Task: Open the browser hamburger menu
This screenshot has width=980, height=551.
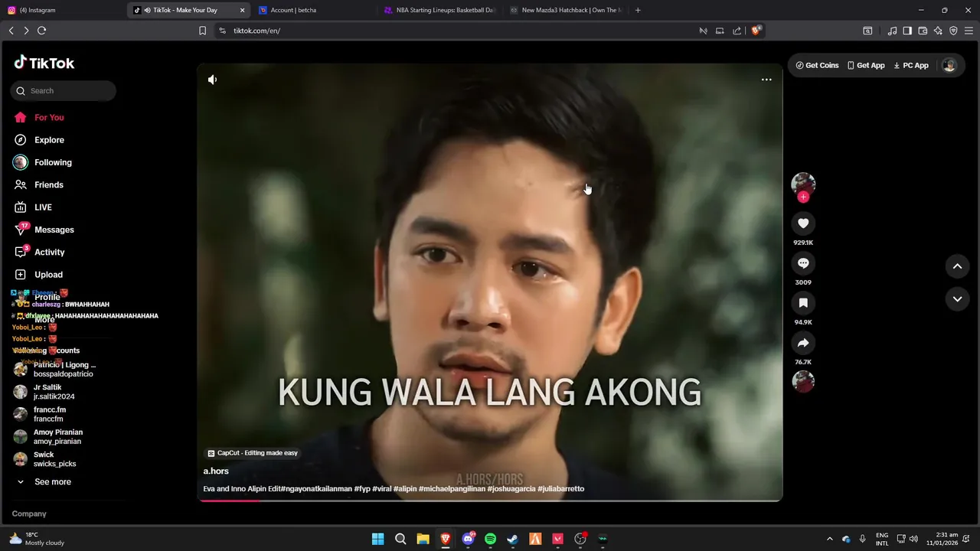Action: tap(969, 31)
